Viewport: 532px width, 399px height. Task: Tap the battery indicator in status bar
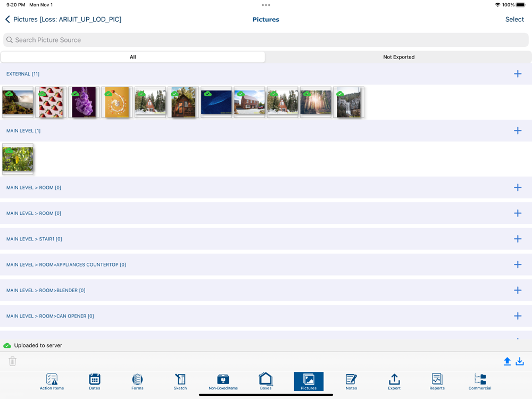[x=521, y=5]
